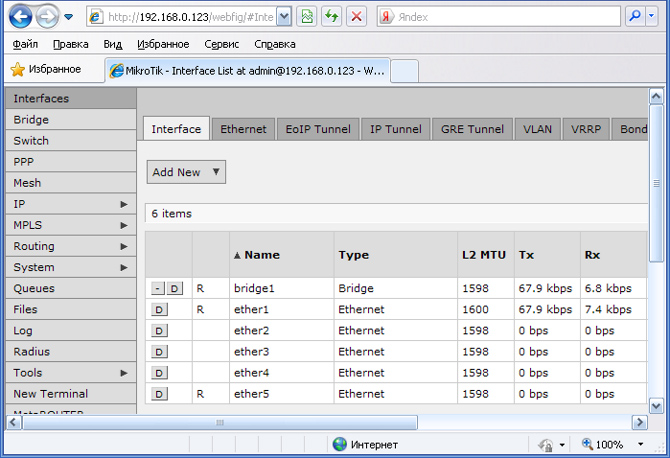
Task: Click the browser Forward arrow button
Action: [46, 16]
